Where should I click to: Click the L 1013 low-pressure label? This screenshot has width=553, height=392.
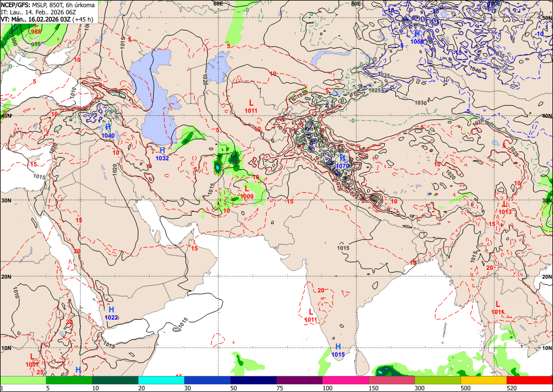click(505, 208)
